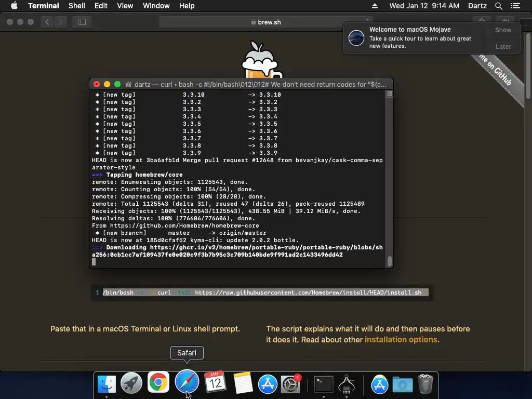The height and width of the screenshot is (399, 532).
Task: Open the Help menu
Action: tap(187, 6)
